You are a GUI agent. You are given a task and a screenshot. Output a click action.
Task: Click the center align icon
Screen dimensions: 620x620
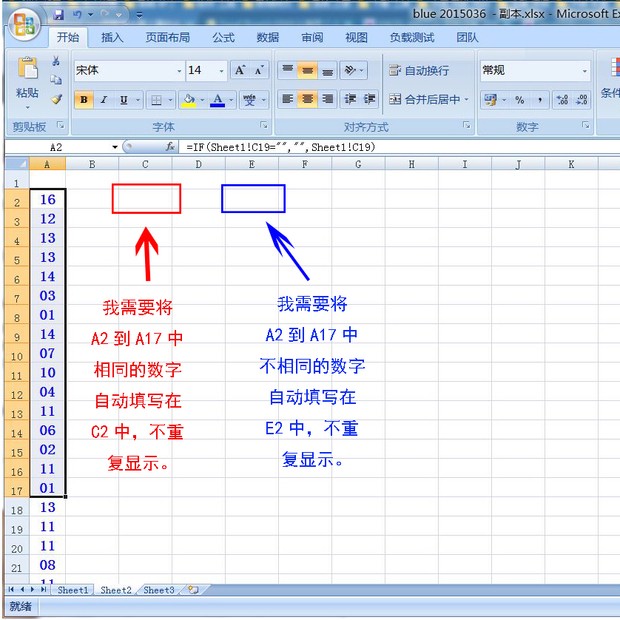pos(308,99)
